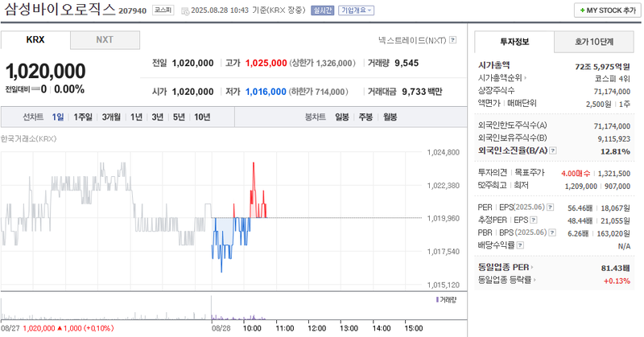Click the 52-week high 1,209,000
The width and height of the screenshot is (644, 337).
point(580,187)
